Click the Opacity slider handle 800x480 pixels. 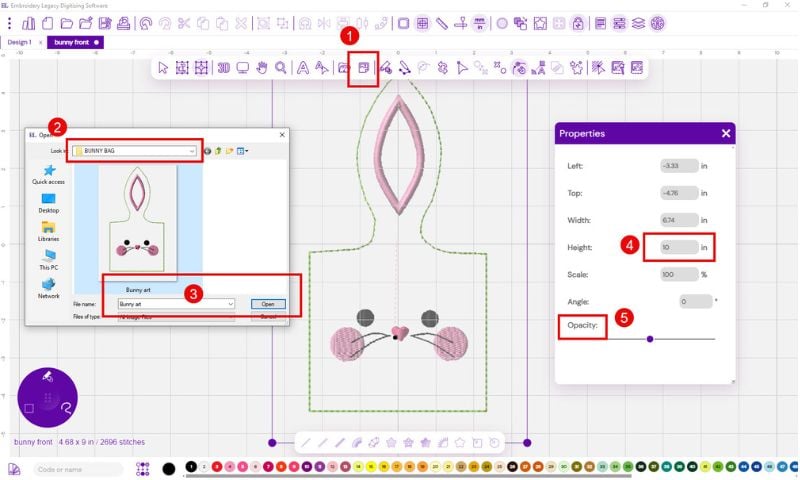(650, 339)
